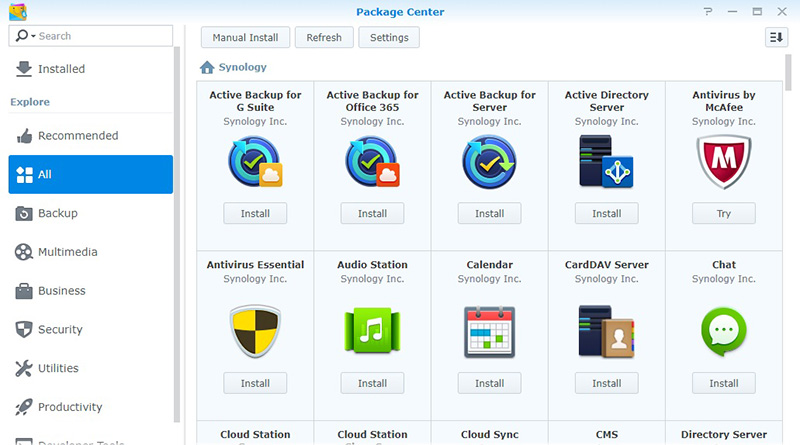Click the Package Center help question mark

click(709, 12)
